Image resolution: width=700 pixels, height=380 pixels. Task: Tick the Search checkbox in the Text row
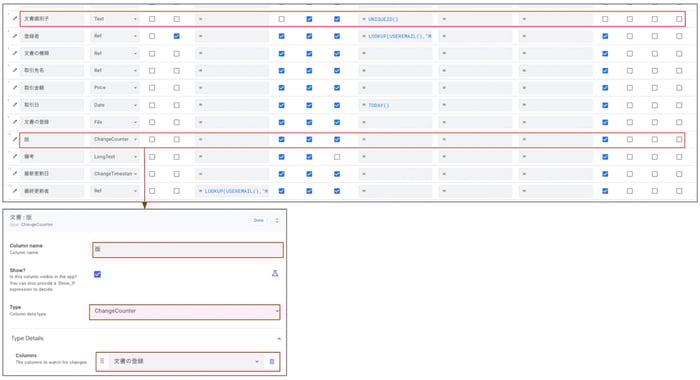click(x=605, y=19)
